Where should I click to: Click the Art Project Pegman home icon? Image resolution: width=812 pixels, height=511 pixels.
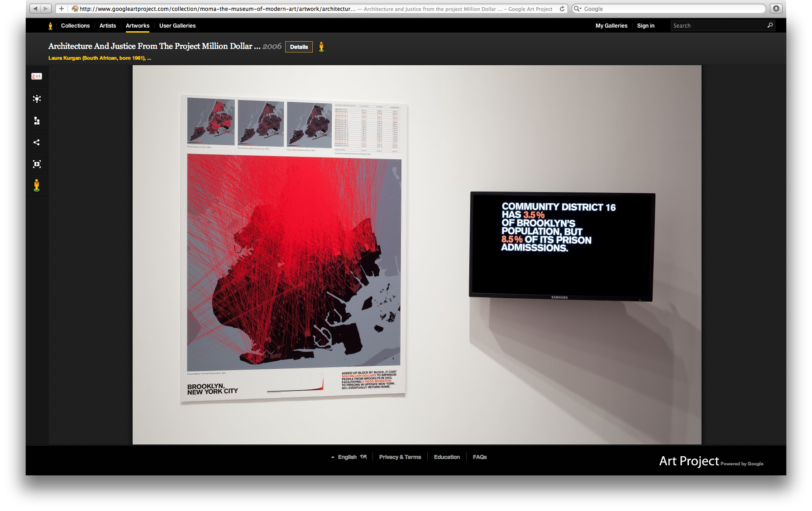coord(50,25)
